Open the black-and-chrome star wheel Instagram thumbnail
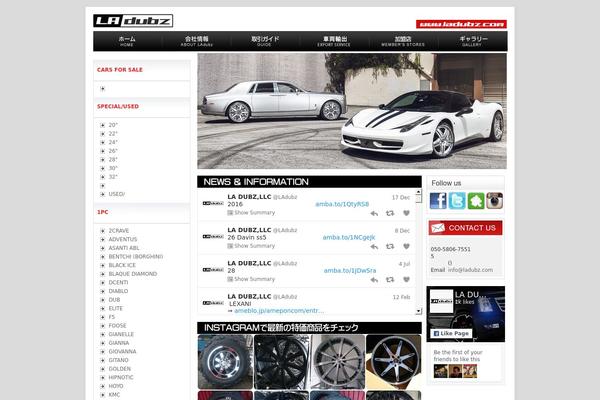 pos(393,362)
